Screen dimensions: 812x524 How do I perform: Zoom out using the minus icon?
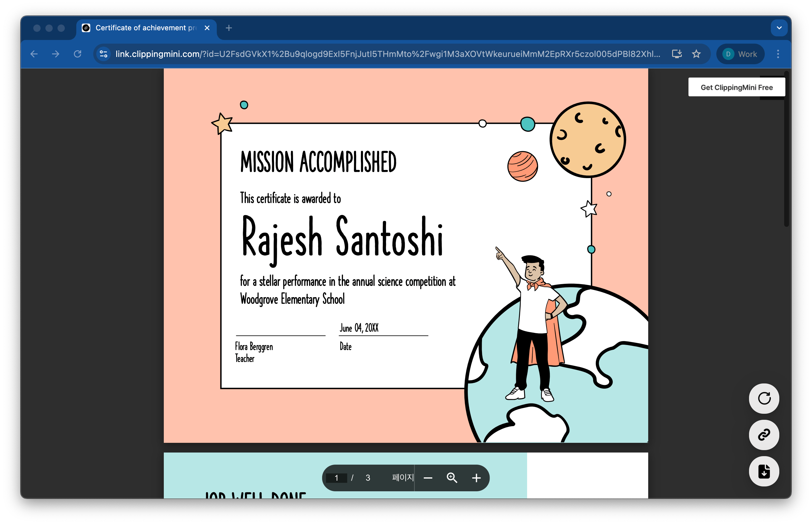[x=428, y=478]
